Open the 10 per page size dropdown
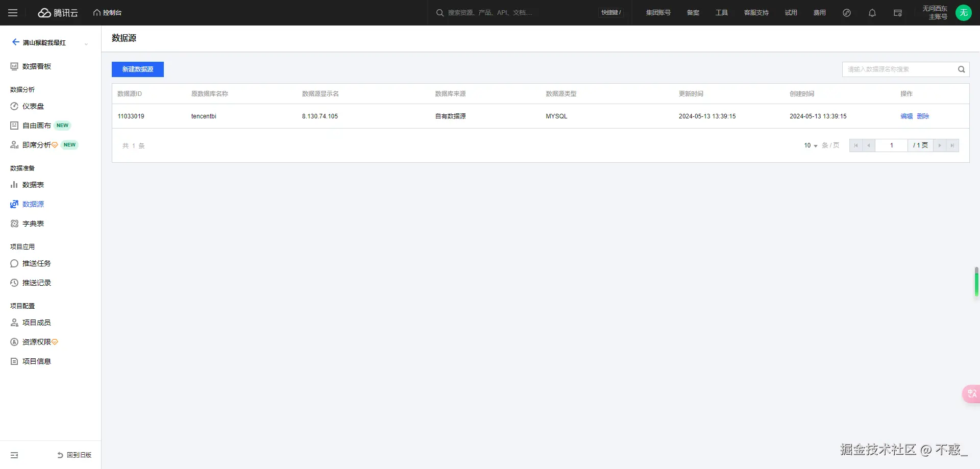The width and height of the screenshot is (980, 469). 811,145
